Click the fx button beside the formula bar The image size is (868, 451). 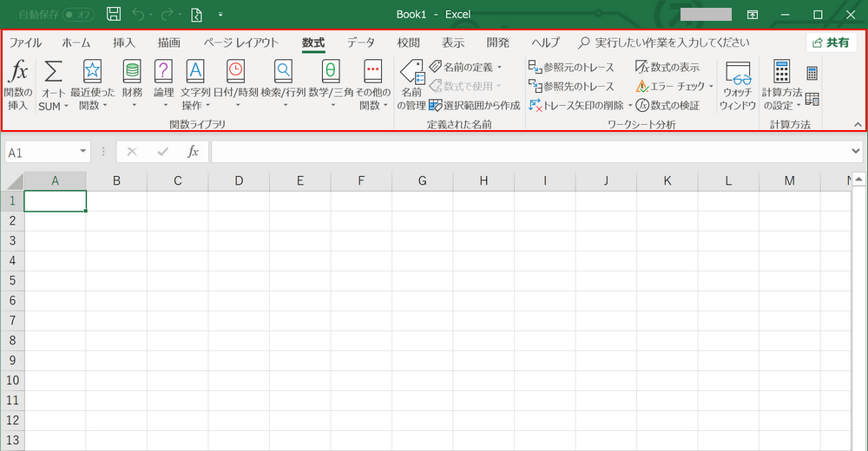(x=193, y=152)
